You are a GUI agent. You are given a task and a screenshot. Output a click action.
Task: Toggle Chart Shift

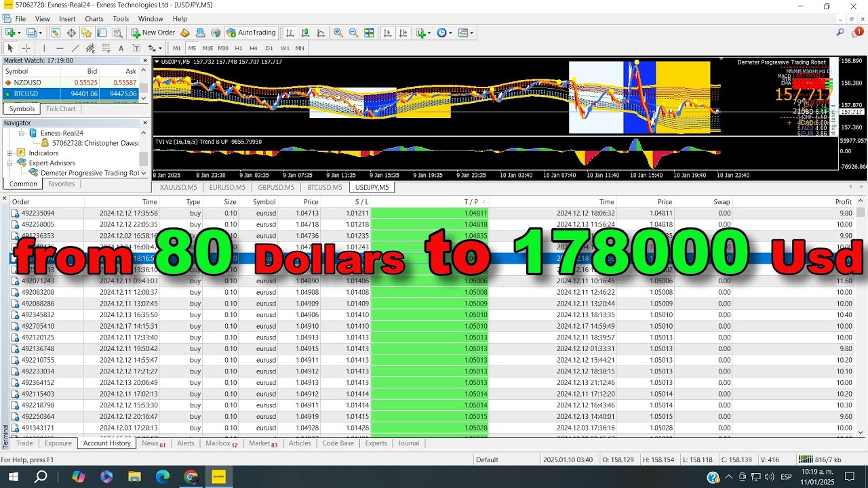point(403,33)
